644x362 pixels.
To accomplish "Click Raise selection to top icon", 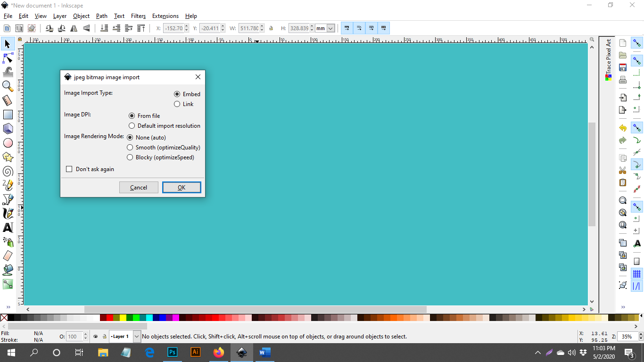I will [x=141, y=28].
